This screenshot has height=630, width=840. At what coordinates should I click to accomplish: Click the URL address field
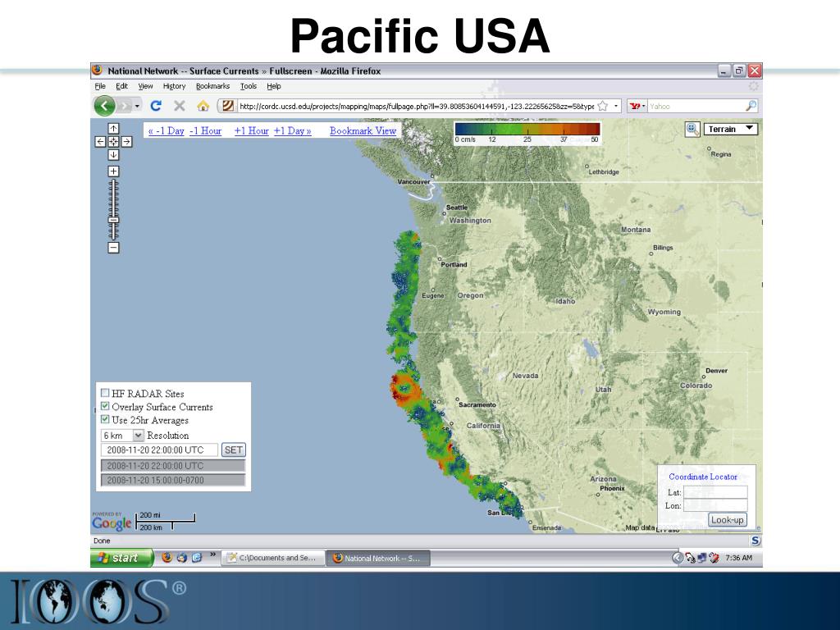coord(416,106)
